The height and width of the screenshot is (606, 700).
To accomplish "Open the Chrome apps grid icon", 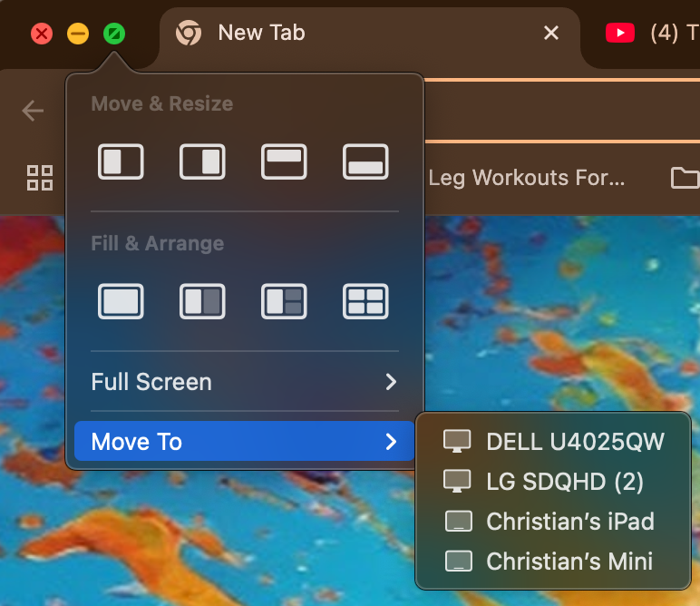I will tap(40, 177).
